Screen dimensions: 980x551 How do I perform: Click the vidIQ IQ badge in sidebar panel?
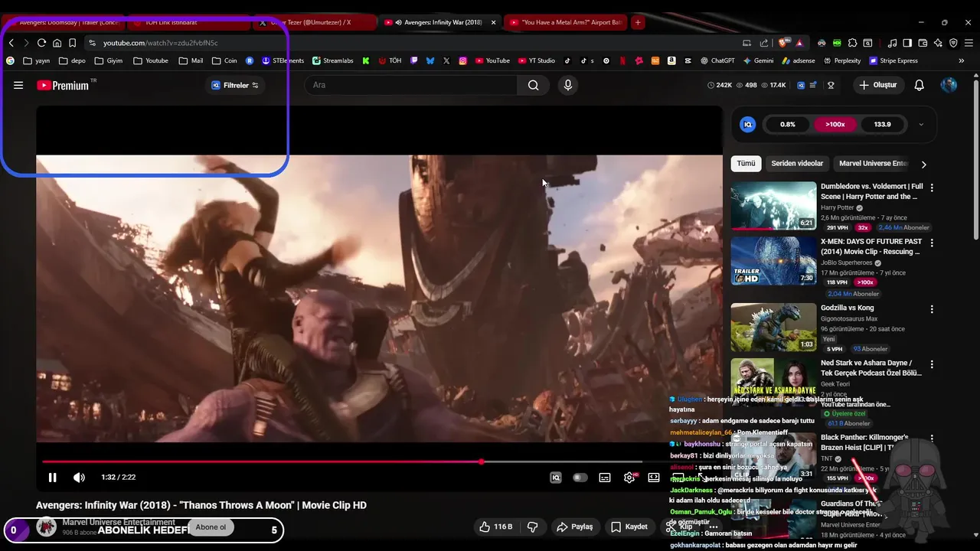tap(748, 124)
